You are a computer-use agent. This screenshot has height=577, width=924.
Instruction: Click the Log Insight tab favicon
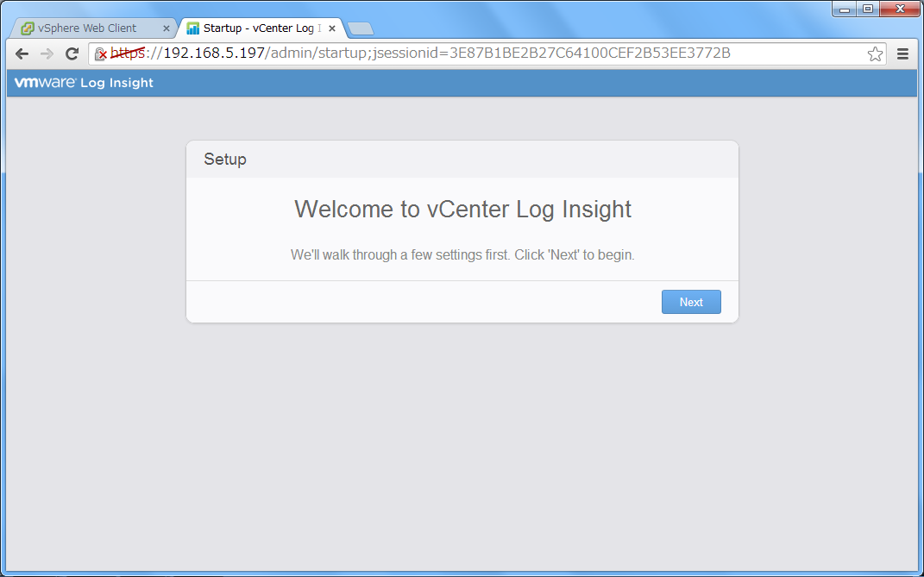193,28
